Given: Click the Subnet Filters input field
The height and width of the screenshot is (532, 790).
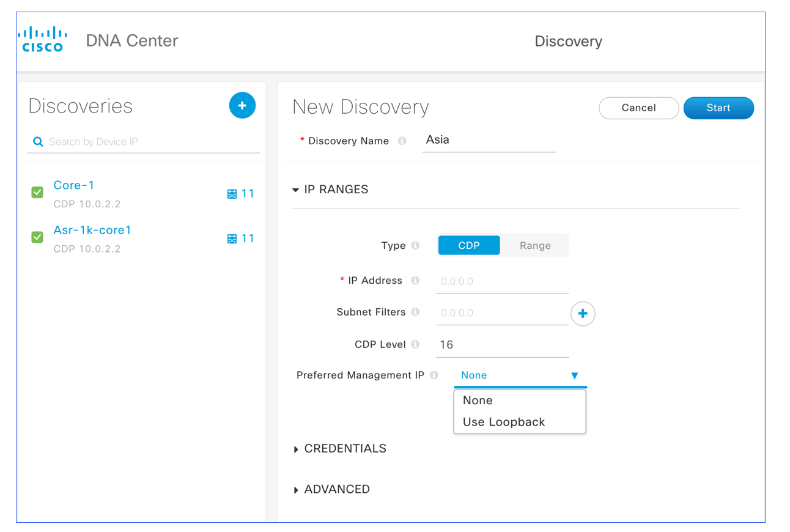Looking at the screenshot, I should click(502, 313).
